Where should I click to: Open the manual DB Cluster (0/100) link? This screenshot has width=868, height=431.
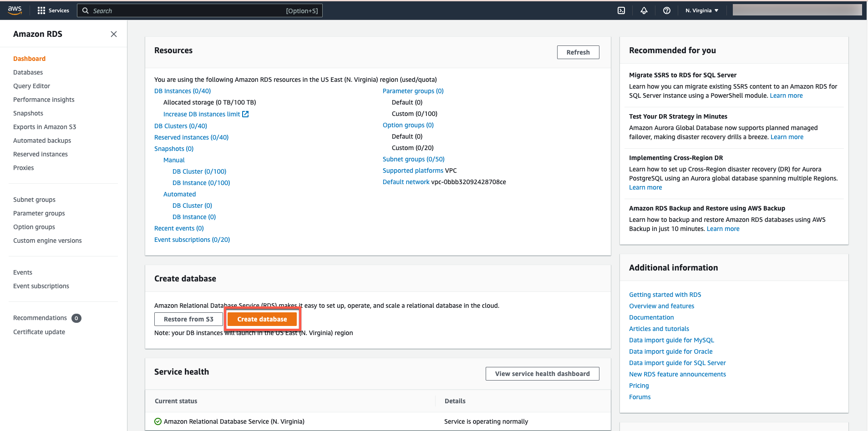[x=199, y=171]
